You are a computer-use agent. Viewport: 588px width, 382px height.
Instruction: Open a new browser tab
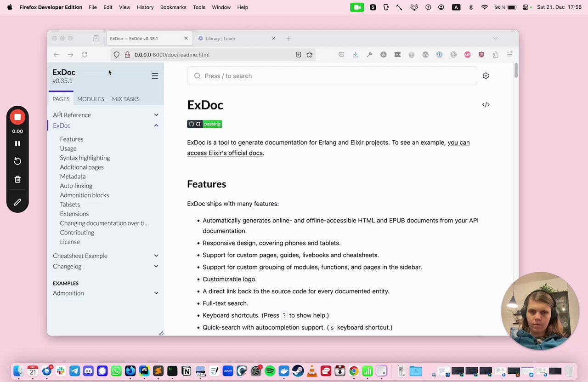coord(288,39)
